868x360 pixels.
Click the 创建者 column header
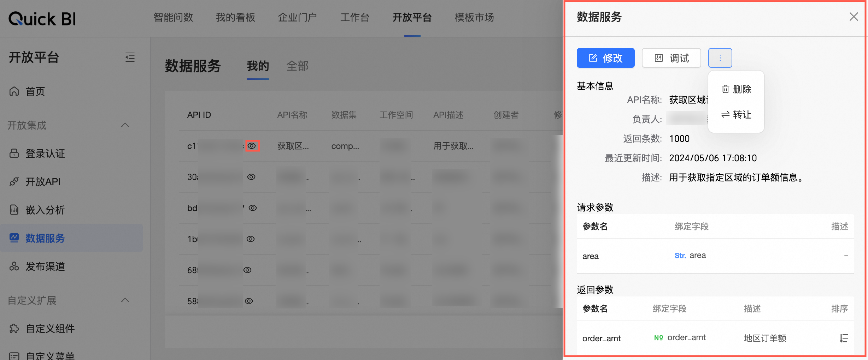point(506,115)
